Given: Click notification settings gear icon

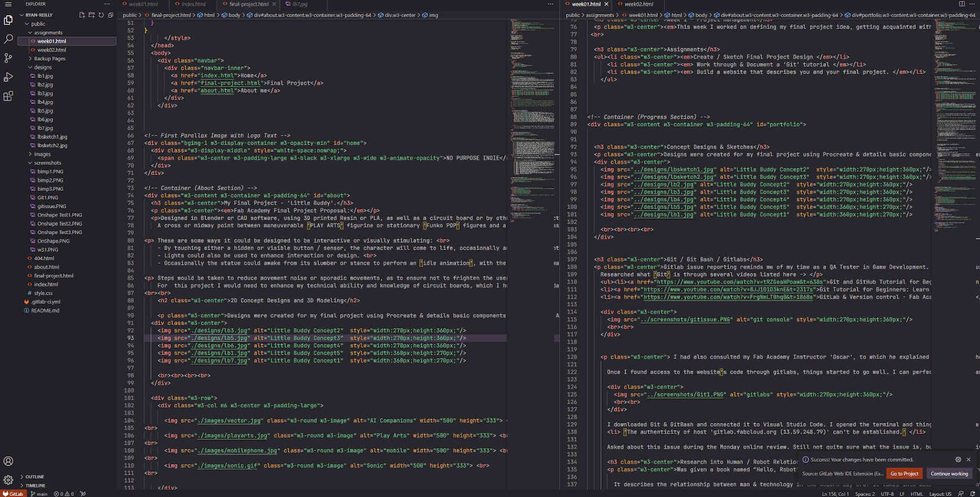Looking at the screenshot, I should coord(958,459).
